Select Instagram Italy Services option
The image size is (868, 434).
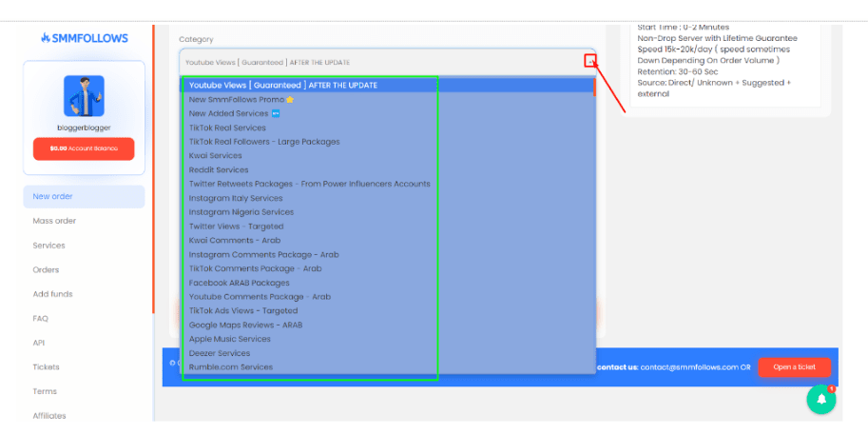pos(388,198)
